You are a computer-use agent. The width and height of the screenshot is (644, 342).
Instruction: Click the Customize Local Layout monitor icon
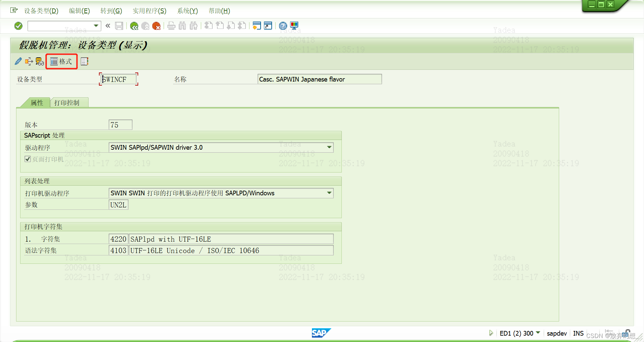pos(294,26)
